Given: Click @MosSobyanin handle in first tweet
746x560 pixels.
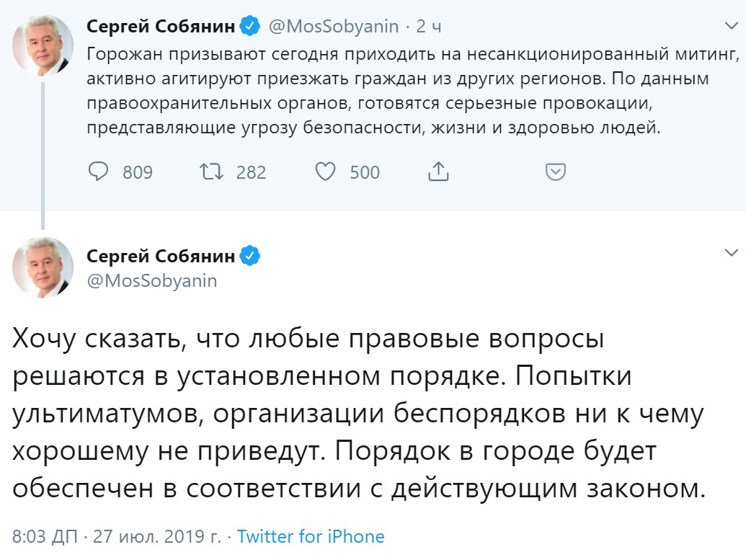Looking at the screenshot, I should coord(333,27).
